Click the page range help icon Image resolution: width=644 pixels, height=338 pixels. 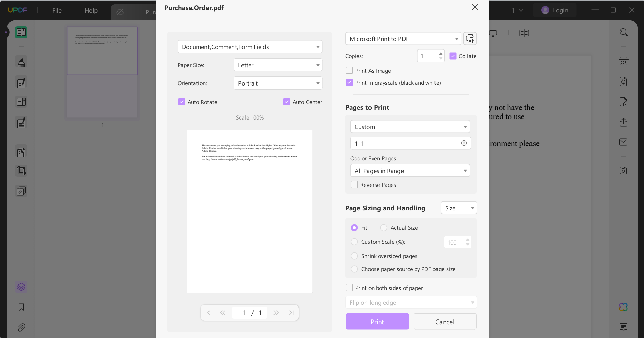pos(464,143)
